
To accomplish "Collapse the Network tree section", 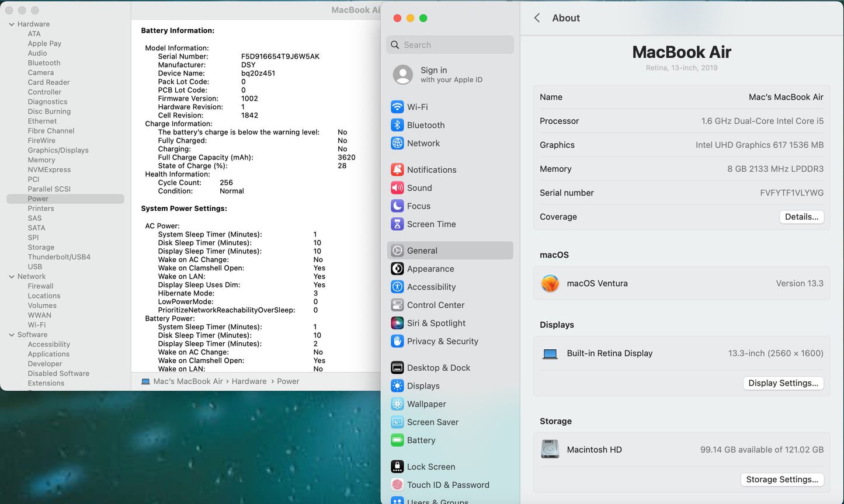I will (12, 277).
